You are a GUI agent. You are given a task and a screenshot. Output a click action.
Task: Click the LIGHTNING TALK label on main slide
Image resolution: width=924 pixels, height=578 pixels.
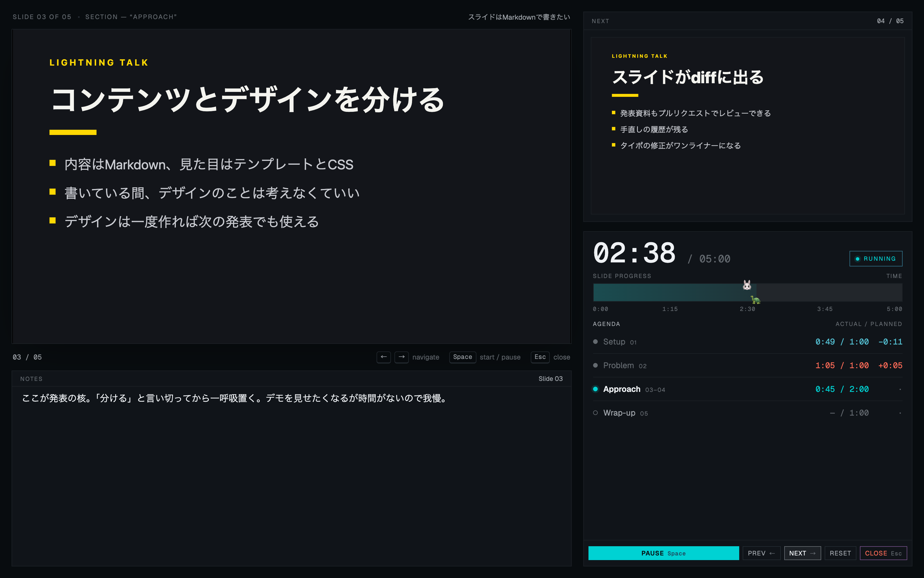point(99,63)
